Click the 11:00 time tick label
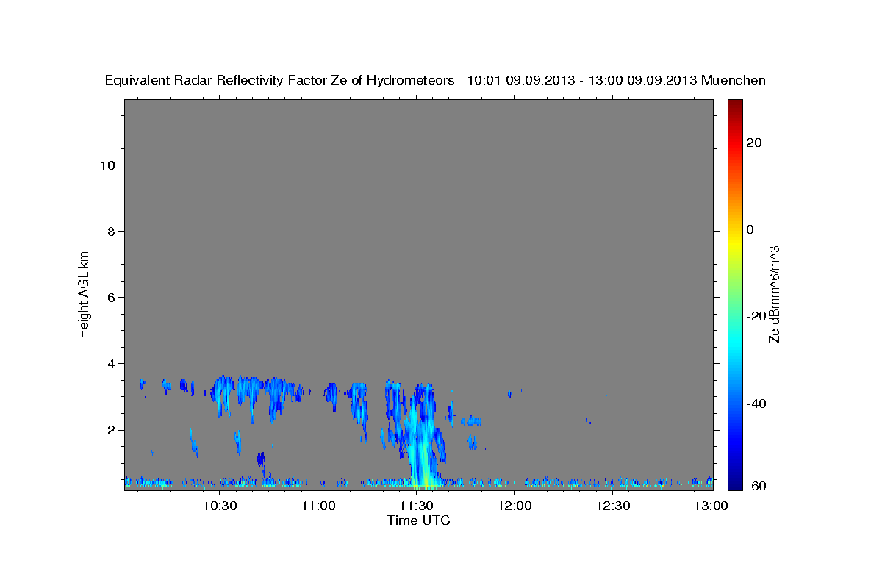This screenshot has height=588, width=882. click(318, 506)
